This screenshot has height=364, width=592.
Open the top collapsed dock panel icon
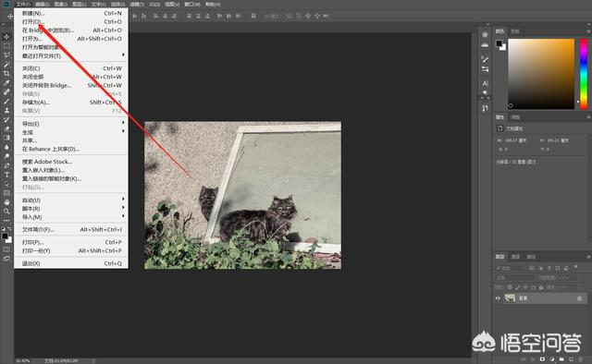pos(485,35)
